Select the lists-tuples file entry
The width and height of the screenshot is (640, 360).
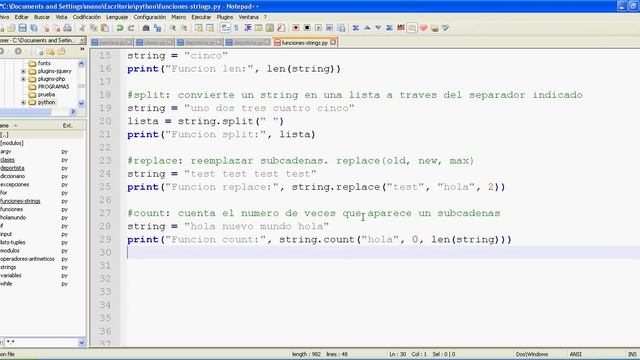[x=13, y=242]
